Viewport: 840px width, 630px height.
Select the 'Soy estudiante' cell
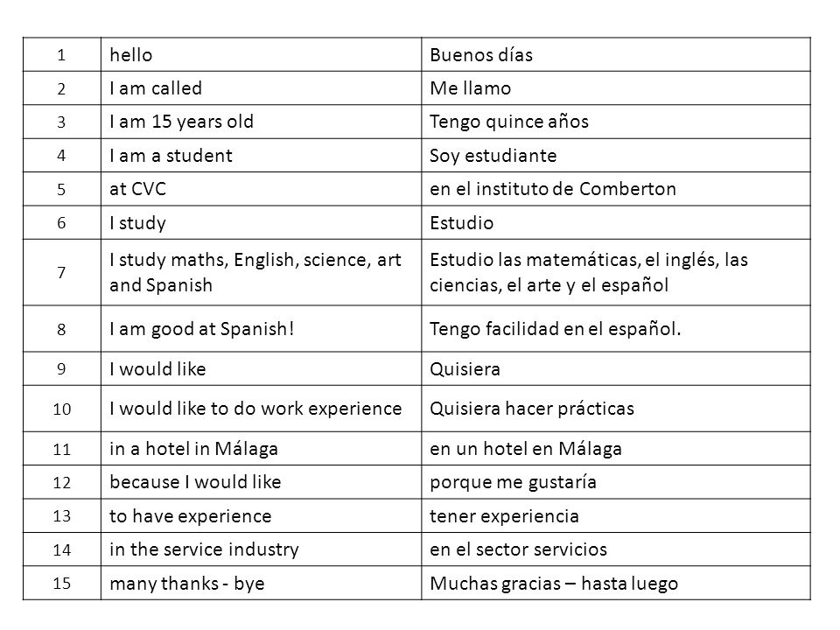[615, 156]
